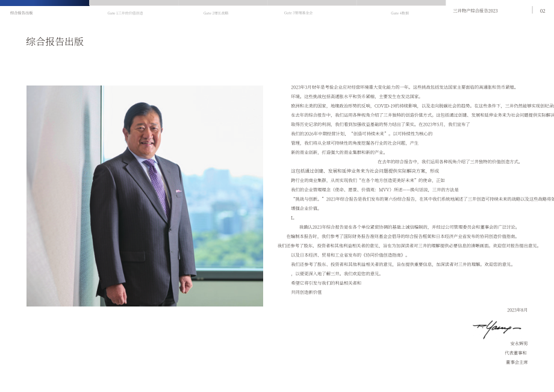Image resolution: width=554 pixels, height=392 pixels.
Task: Click the page heading 综合报告出版
Action: [x=55, y=42]
